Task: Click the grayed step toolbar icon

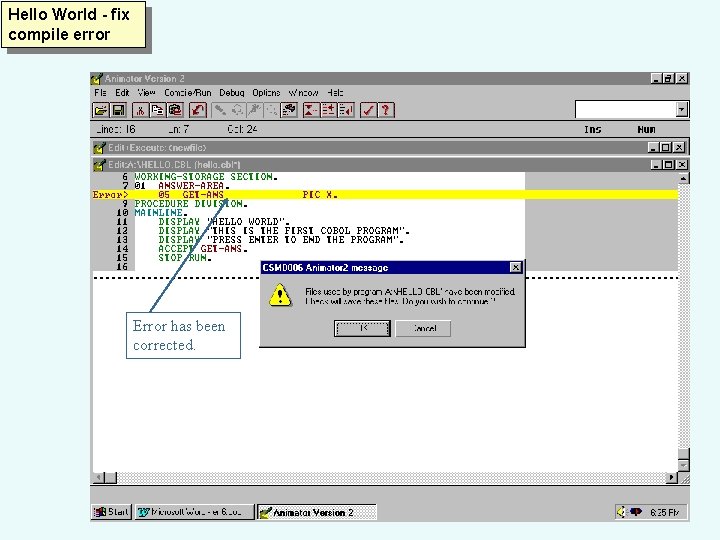Action: [220, 110]
